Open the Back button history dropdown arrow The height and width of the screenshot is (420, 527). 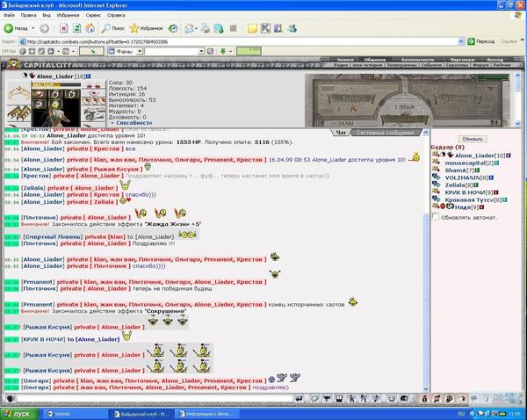pyautogui.click(x=33, y=29)
